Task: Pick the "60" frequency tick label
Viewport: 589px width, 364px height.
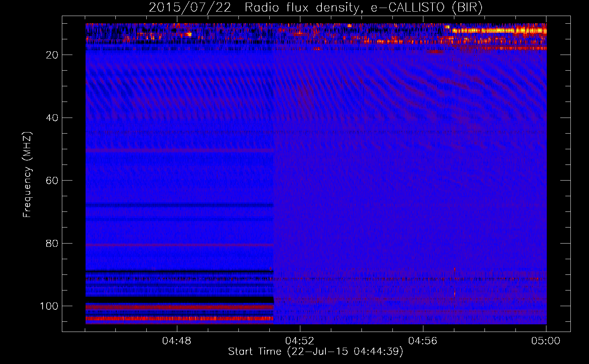Action: pyautogui.click(x=52, y=181)
